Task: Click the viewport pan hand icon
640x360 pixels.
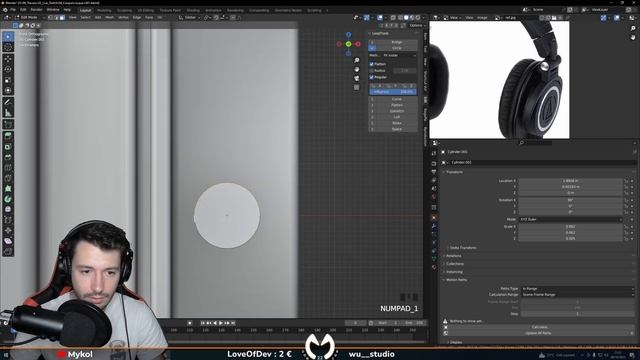Action: tap(356, 69)
